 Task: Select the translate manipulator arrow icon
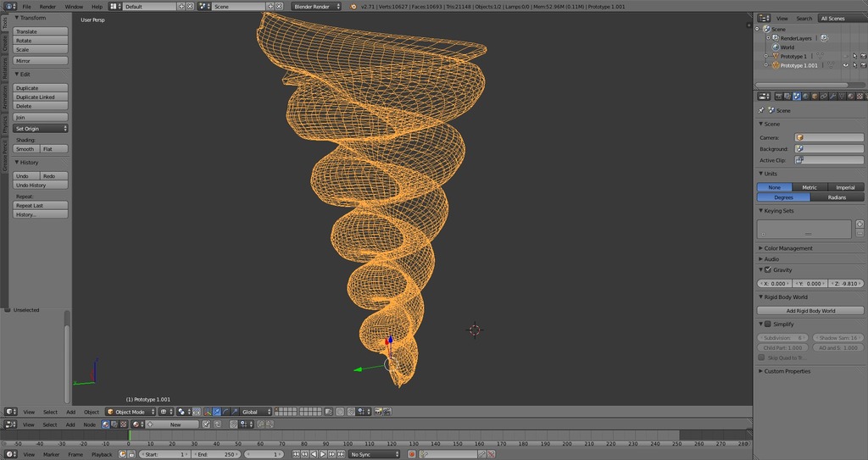pyautogui.click(x=216, y=412)
